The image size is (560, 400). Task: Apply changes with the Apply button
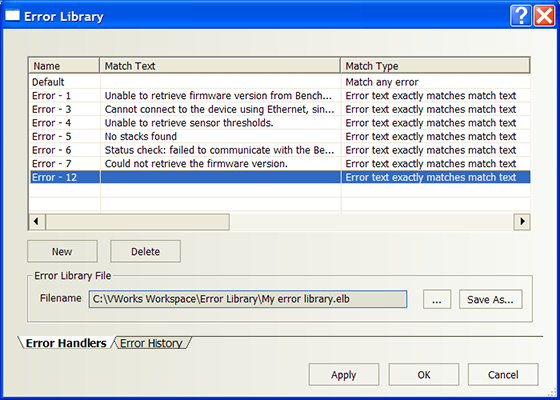[x=344, y=375]
